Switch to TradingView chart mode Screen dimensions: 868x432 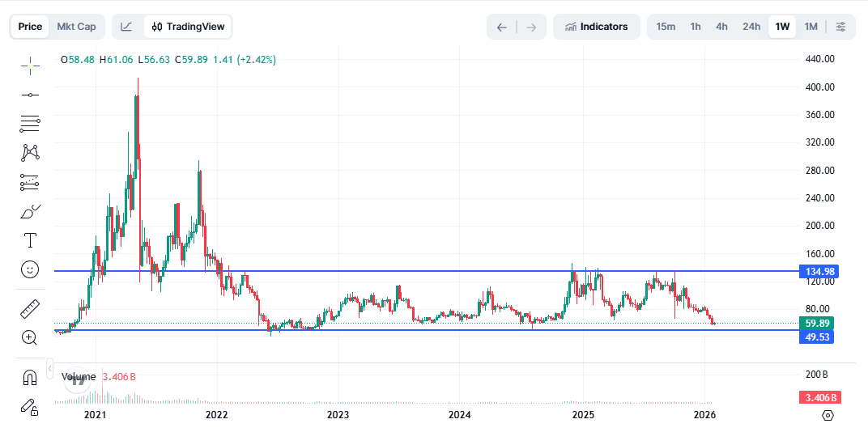click(x=188, y=27)
